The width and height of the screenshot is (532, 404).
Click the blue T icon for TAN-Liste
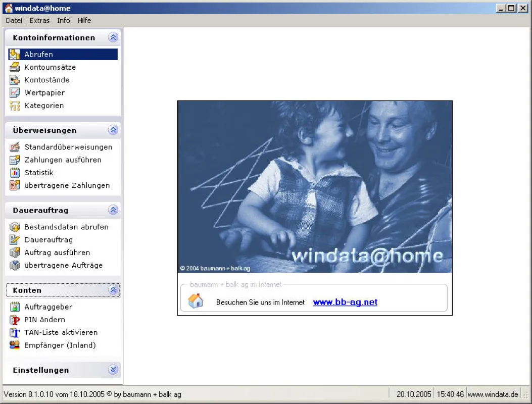point(15,332)
